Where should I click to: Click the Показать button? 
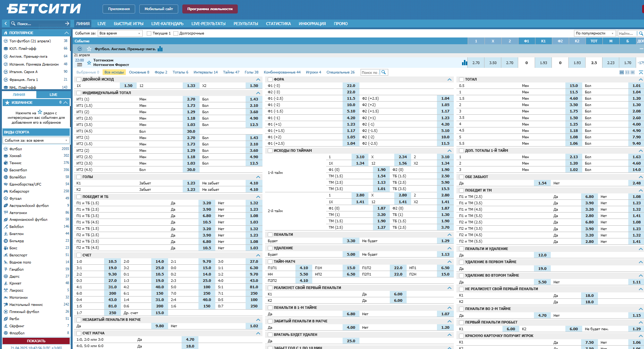pyautogui.click(x=36, y=341)
